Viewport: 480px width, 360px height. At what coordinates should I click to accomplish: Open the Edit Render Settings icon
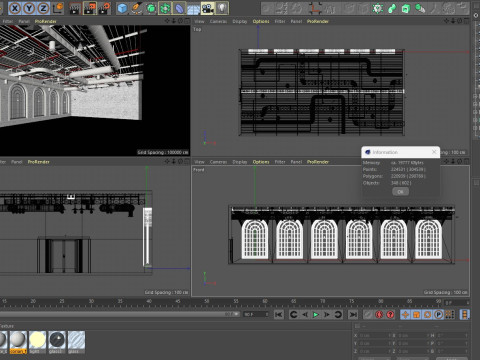click(104, 8)
